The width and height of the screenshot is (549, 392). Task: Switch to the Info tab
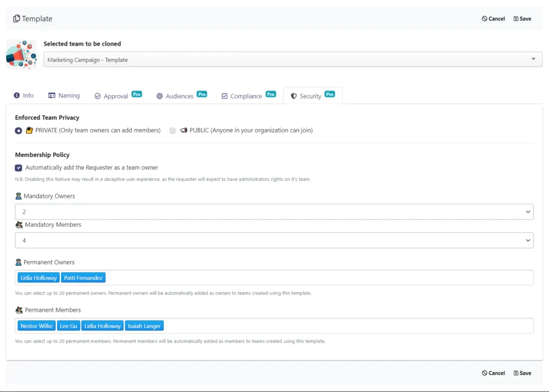[24, 95]
